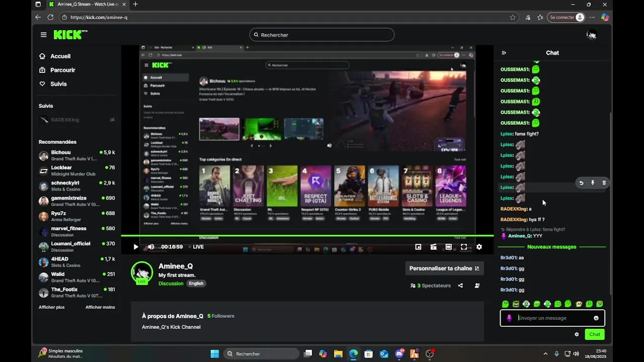Image resolution: width=644 pixels, height=362 pixels.
Task: Click the taskbar Rechercher search box
Action: point(261,354)
